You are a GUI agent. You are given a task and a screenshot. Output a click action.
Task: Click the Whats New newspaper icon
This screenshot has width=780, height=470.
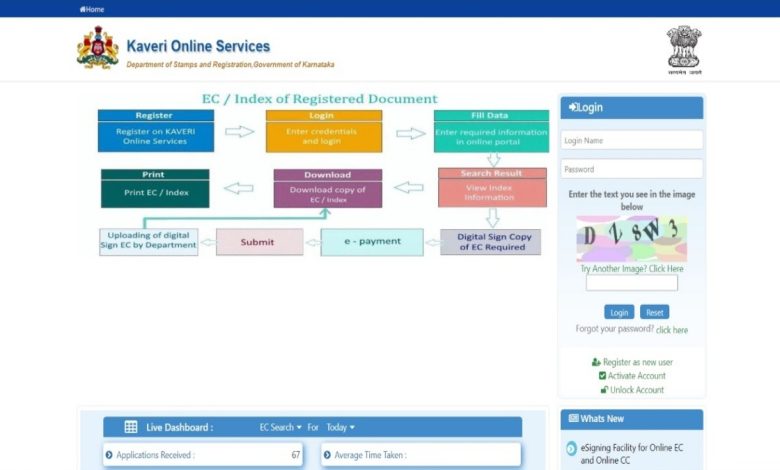[572, 419]
